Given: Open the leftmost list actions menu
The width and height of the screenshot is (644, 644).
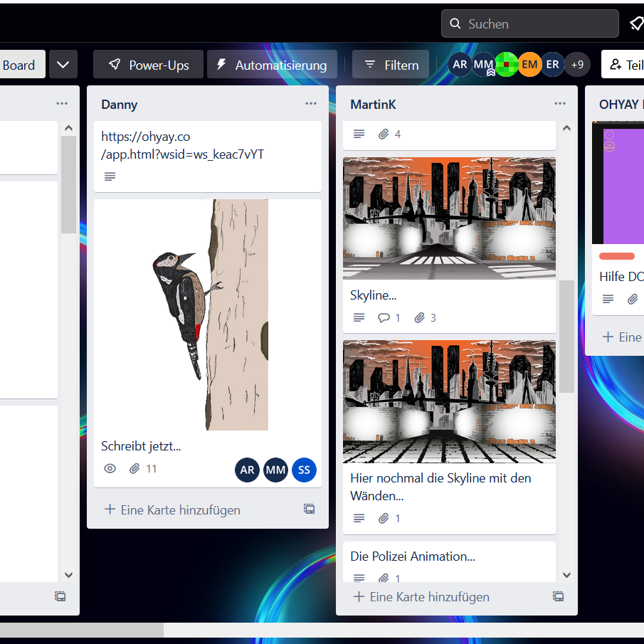Looking at the screenshot, I should click(62, 103).
